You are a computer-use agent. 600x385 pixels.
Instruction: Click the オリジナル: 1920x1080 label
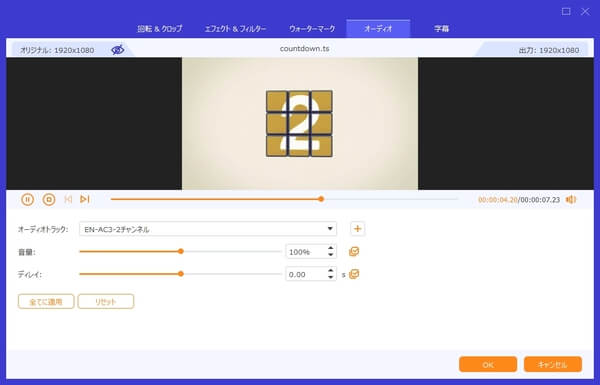point(57,50)
